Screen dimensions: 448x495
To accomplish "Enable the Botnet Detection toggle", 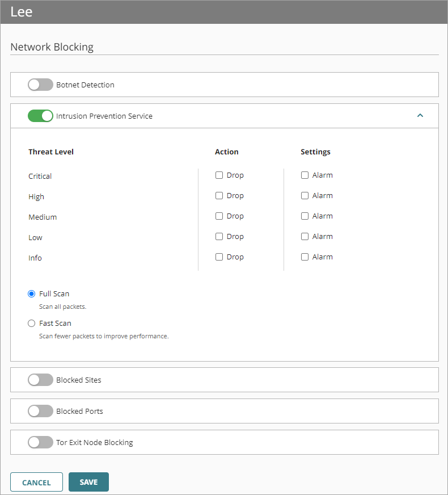I will click(x=40, y=84).
